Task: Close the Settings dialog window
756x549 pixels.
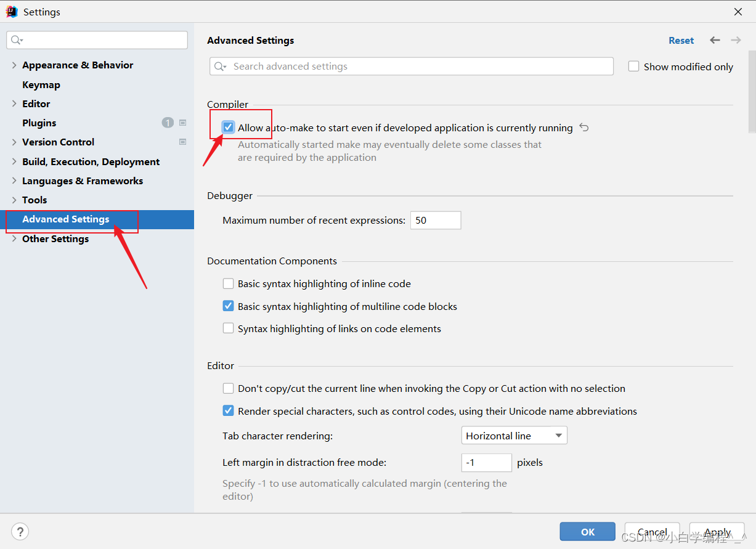Action: click(x=738, y=12)
